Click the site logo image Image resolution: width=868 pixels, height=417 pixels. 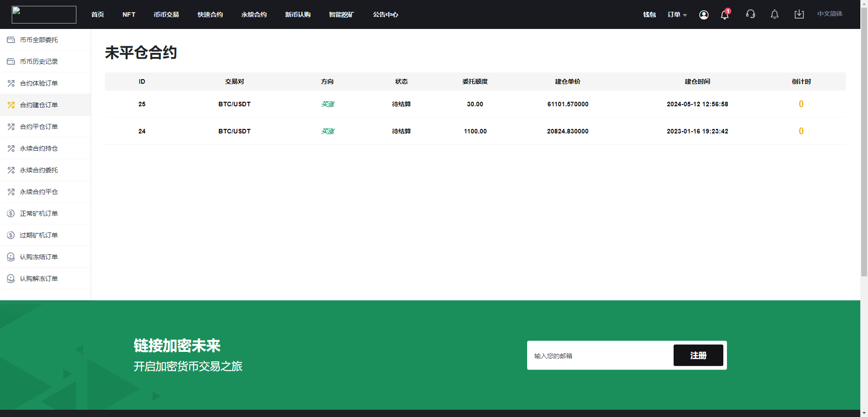pos(44,14)
